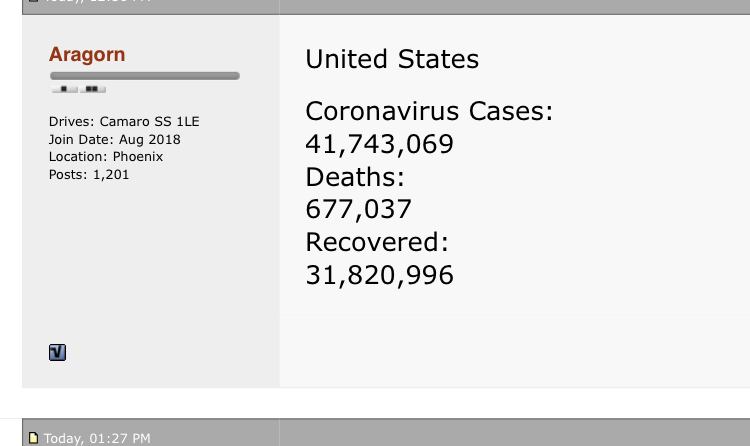
Task: Click the blue V status icon
Action: coord(57,352)
